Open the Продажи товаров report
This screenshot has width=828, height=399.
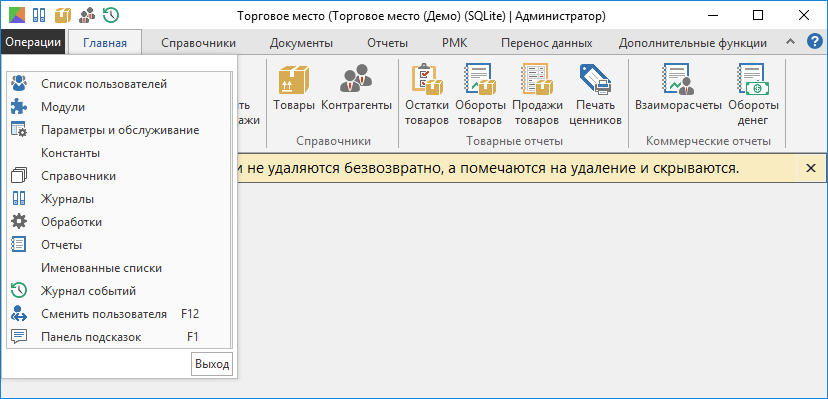click(537, 95)
